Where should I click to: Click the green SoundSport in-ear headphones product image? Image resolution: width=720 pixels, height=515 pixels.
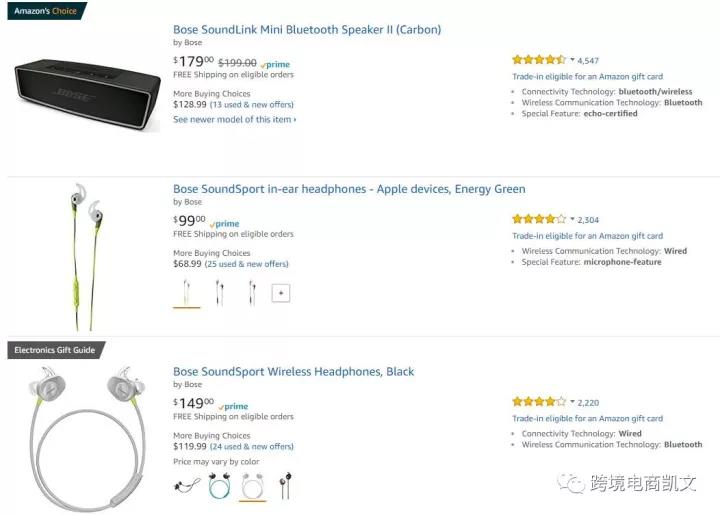[x=86, y=256]
